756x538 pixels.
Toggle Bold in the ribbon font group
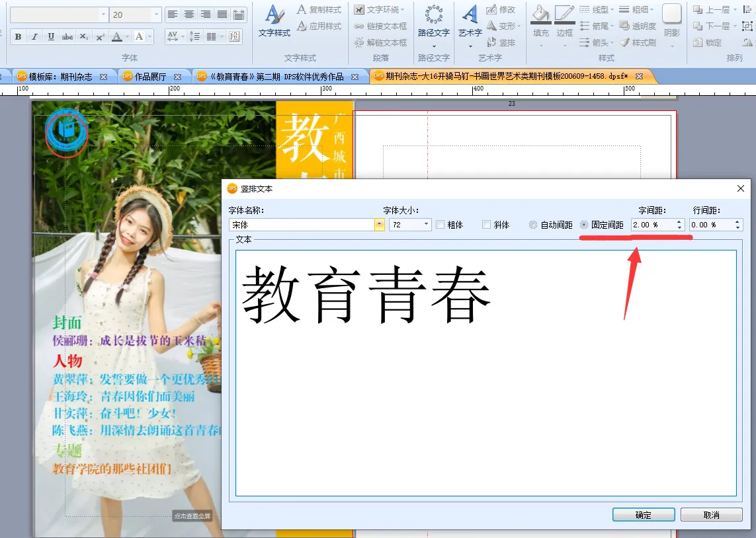click(x=19, y=36)
